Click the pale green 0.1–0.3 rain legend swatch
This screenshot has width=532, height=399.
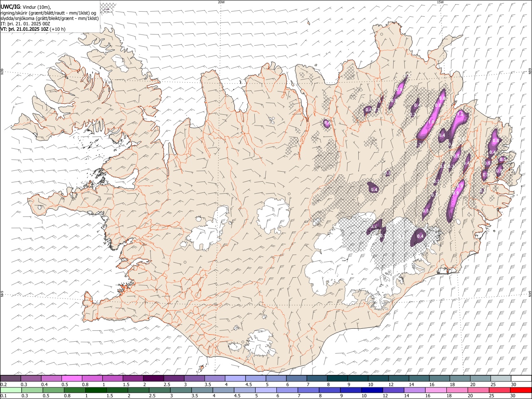(11, 390)
